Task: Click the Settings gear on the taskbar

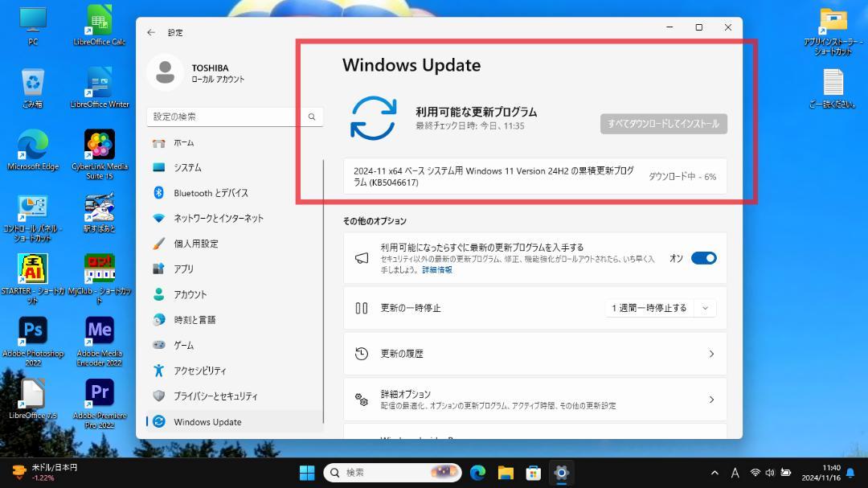Action: click(x=561, y=473)
